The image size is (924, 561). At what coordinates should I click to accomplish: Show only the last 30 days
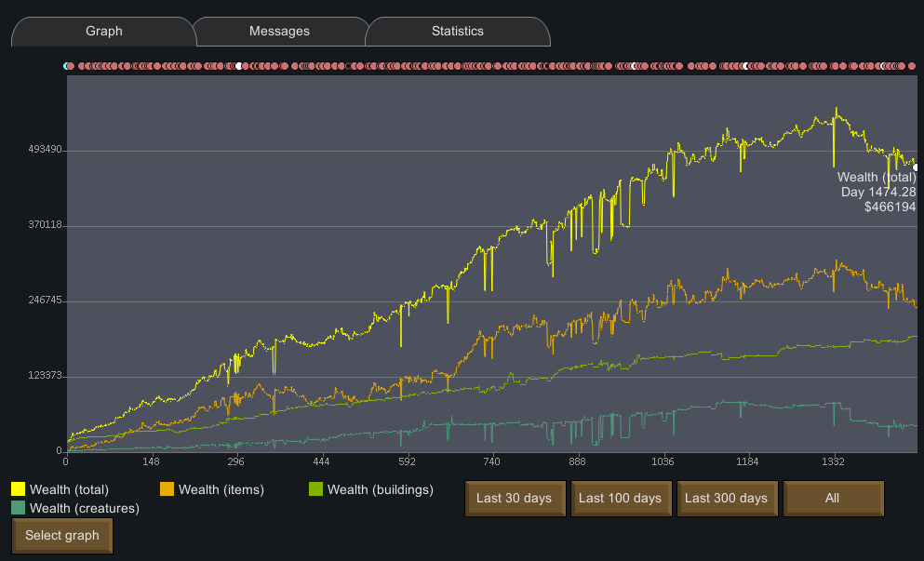(x=515, y=499)
